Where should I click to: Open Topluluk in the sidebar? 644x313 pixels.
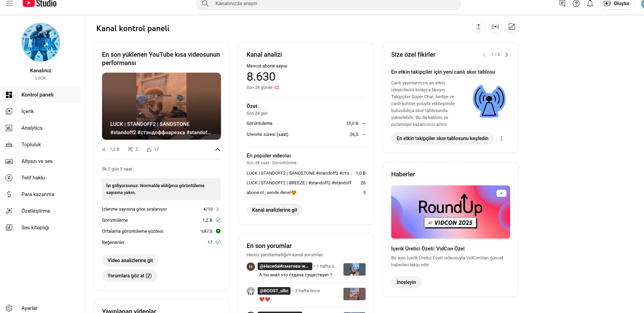(41, 145)
